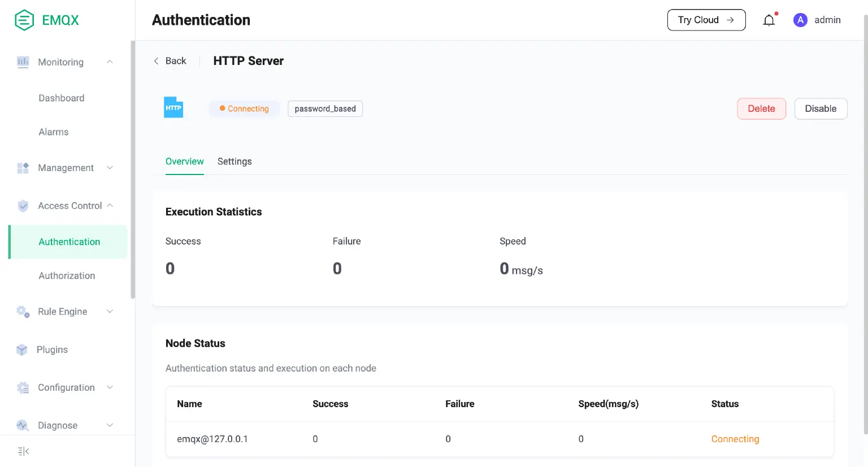Open the notification bell
868x467 pixels.
769,20
